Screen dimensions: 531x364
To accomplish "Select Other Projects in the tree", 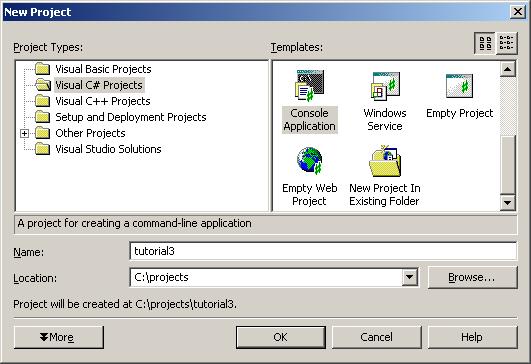I will [90, 133].
